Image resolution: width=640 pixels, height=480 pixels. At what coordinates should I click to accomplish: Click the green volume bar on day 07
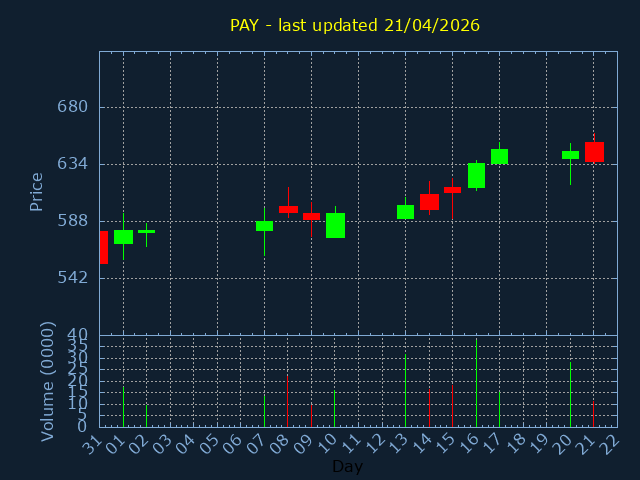pos(264,410)
